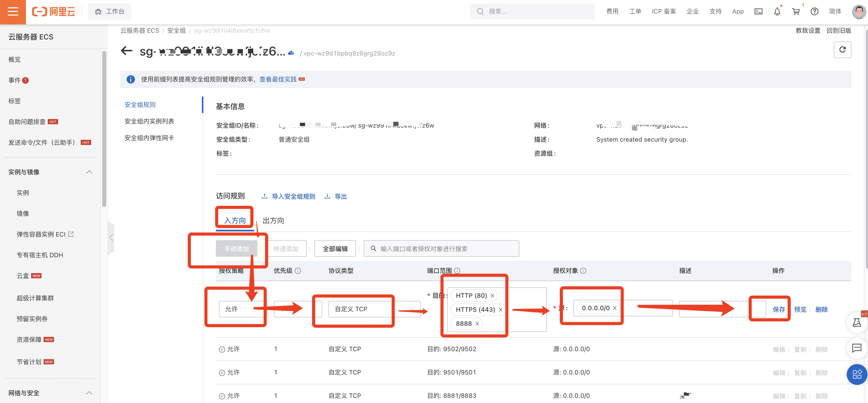Click the help question mark icon
Screen dimensions: 868x403
814,11
